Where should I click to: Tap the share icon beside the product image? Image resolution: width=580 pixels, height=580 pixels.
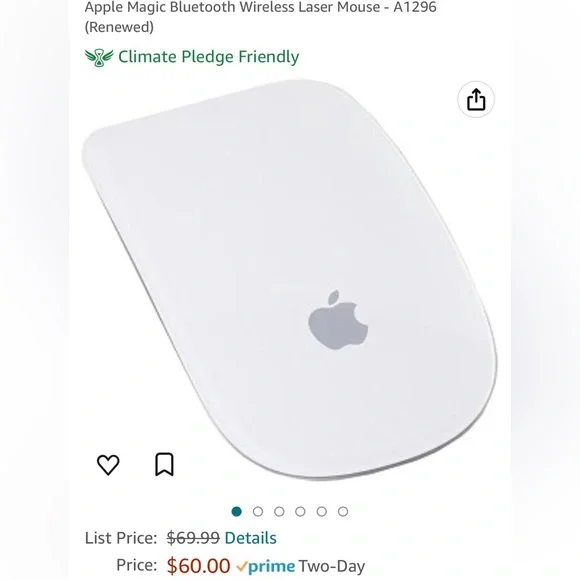click(x=476, y=100)
